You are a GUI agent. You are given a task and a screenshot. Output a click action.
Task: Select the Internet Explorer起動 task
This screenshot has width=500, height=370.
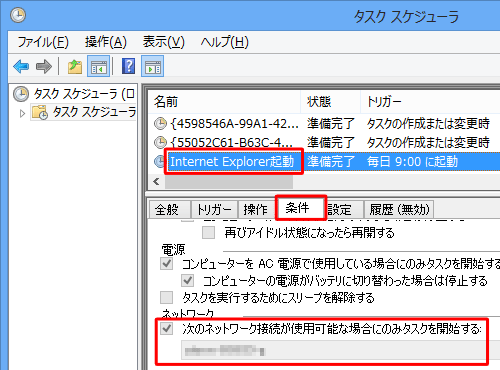pyautogui.click(x=232, y=162)
